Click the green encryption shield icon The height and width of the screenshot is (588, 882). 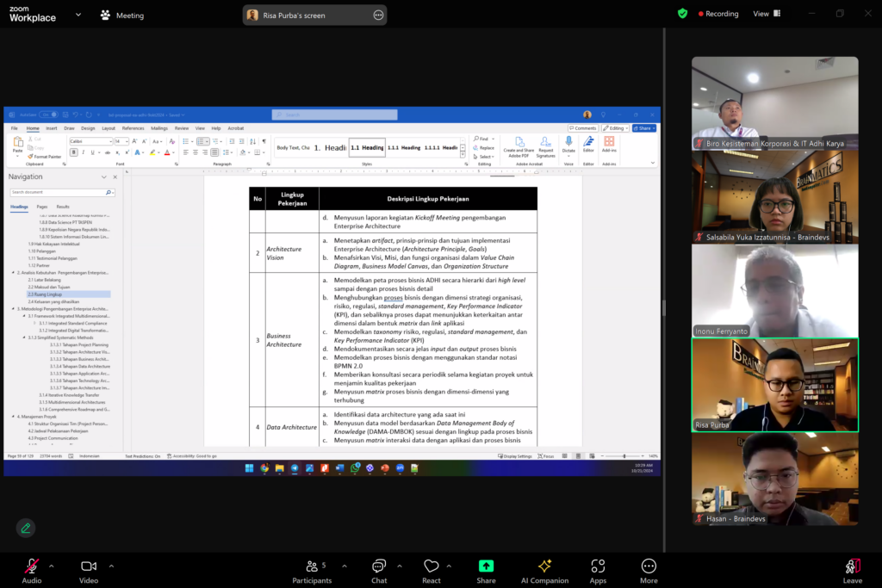(682, 14)
